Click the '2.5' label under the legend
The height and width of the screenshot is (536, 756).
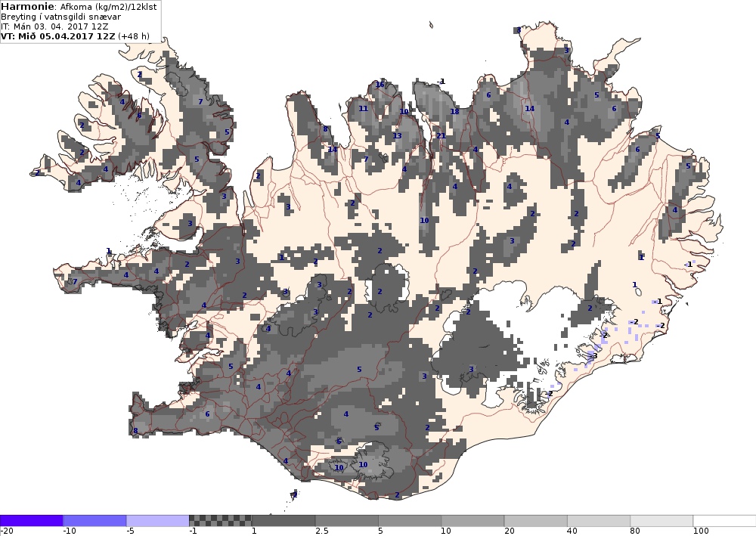point(321,531)
